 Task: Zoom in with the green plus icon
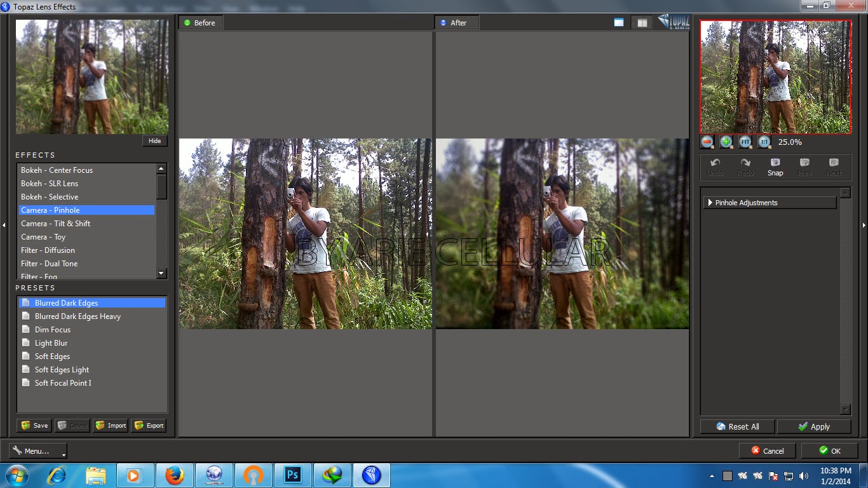726,142
